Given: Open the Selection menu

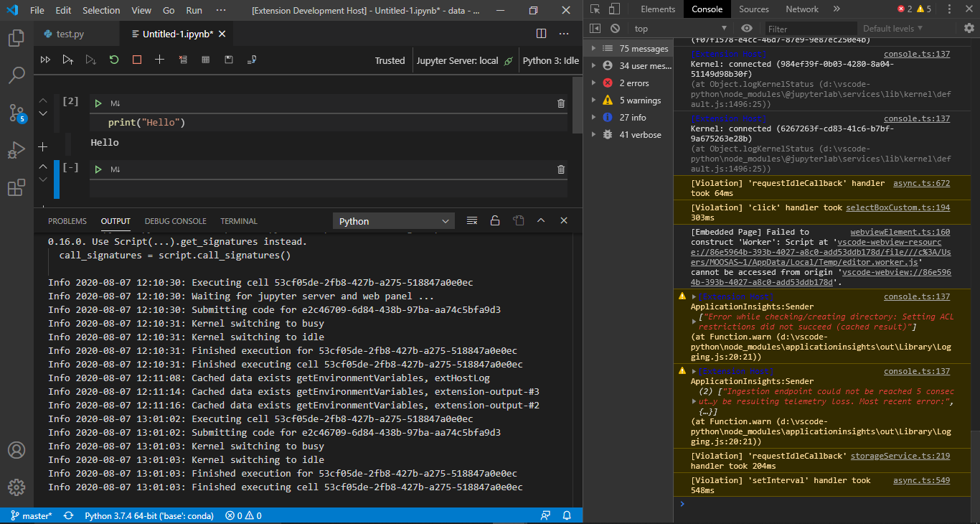Looking at the screenshot, I should 101,11.
